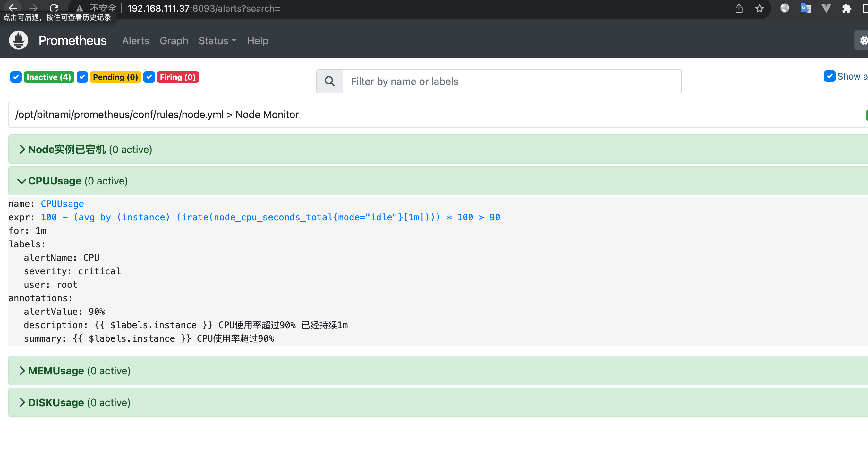Toggle the Firing (0) filter checkbox

(149, 77)
